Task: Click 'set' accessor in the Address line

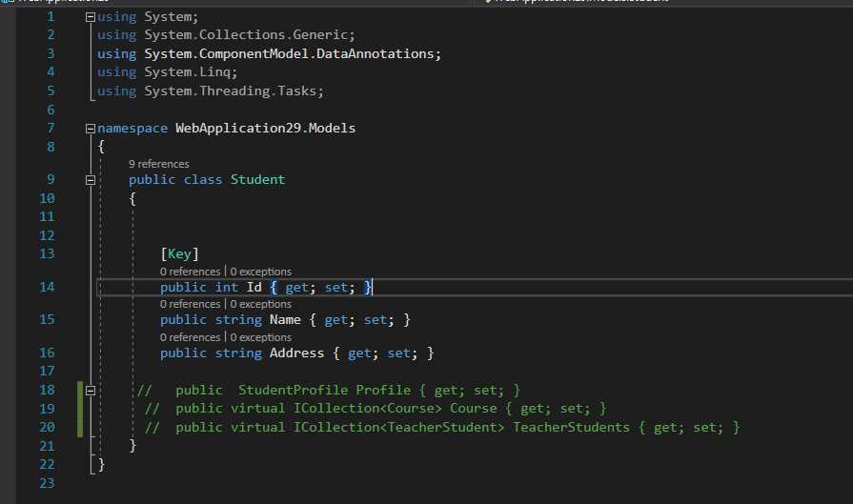Action: (398, 353)
